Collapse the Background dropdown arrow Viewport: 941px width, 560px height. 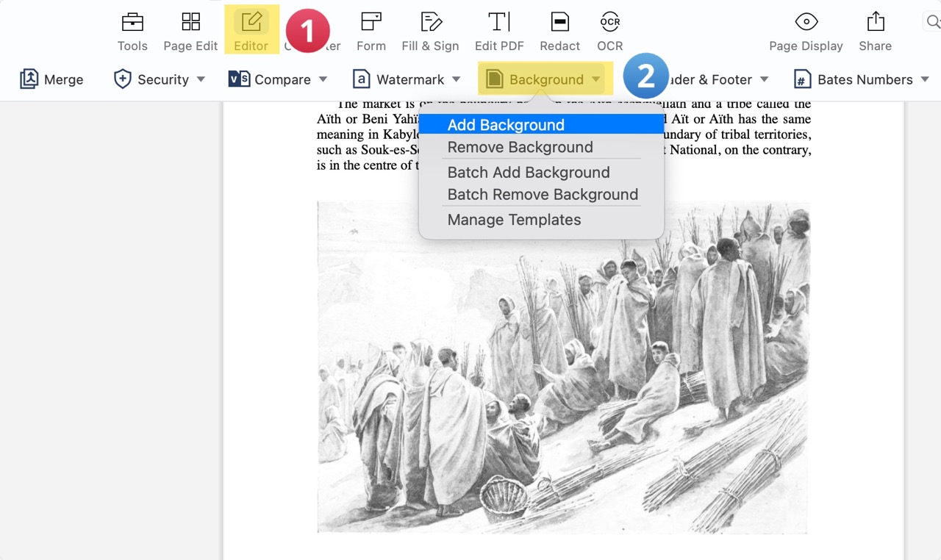point(595,79)
